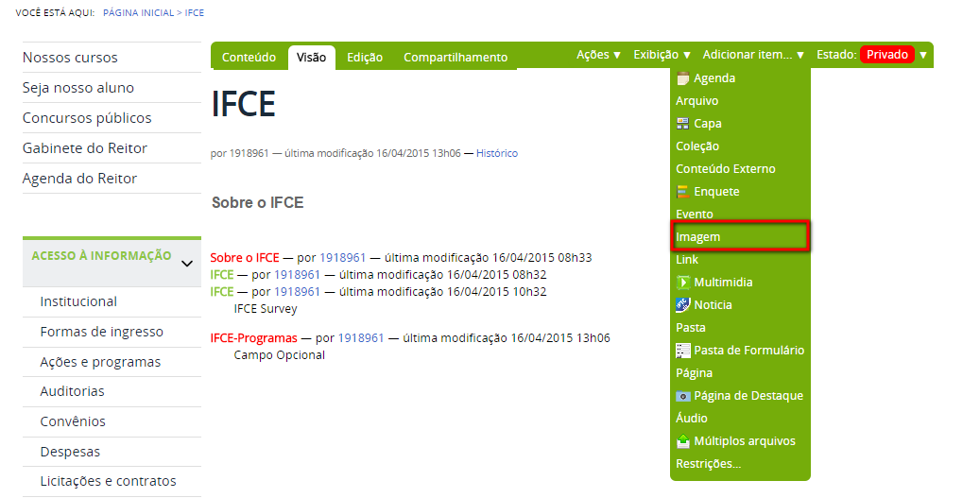Viewport: 980px width, 498px height.
Task: Choose Link in the add menu
Action: [x=687, y=260]
